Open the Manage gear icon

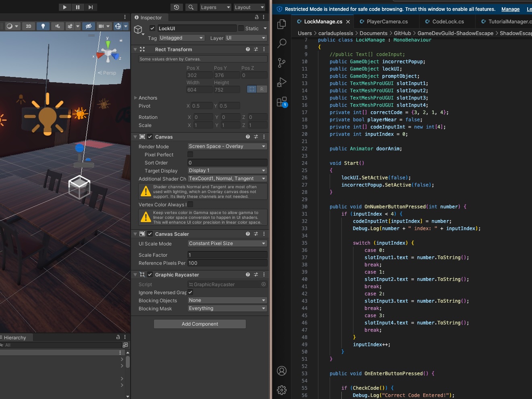tap(282, 390)
